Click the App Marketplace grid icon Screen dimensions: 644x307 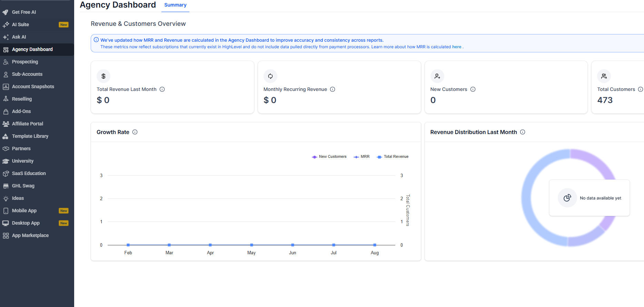[x=6, y=235]
